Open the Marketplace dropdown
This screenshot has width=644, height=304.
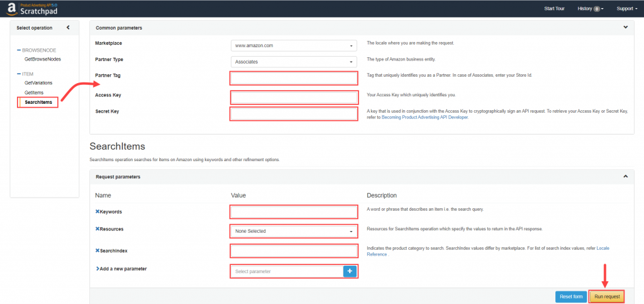tap(294, 45)
